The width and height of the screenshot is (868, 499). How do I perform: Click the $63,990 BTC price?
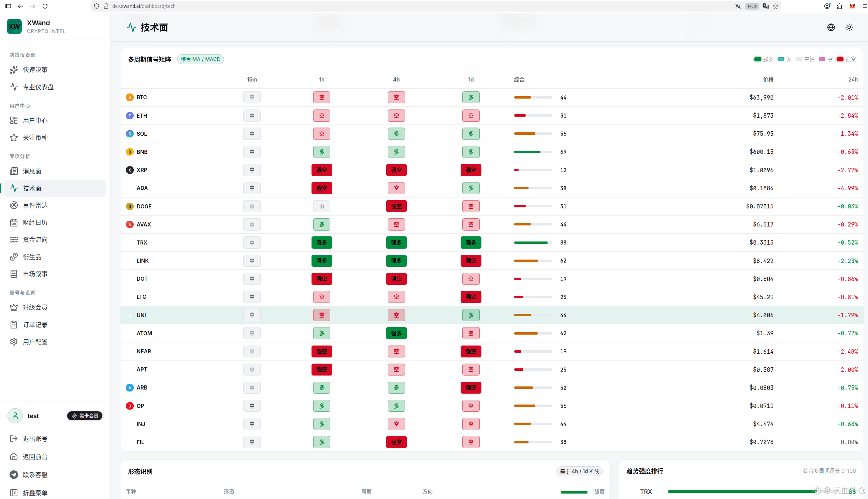pyautogui.click(x=762, y=98)
